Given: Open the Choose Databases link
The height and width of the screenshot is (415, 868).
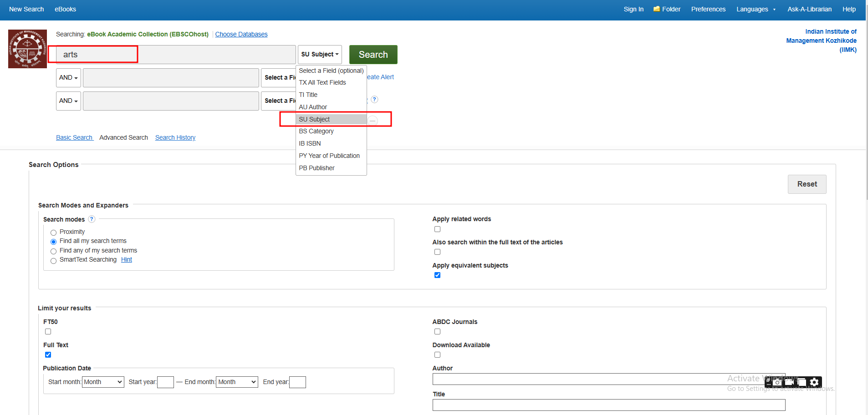Looking at the screenshot, I should (x=241, y=34).
